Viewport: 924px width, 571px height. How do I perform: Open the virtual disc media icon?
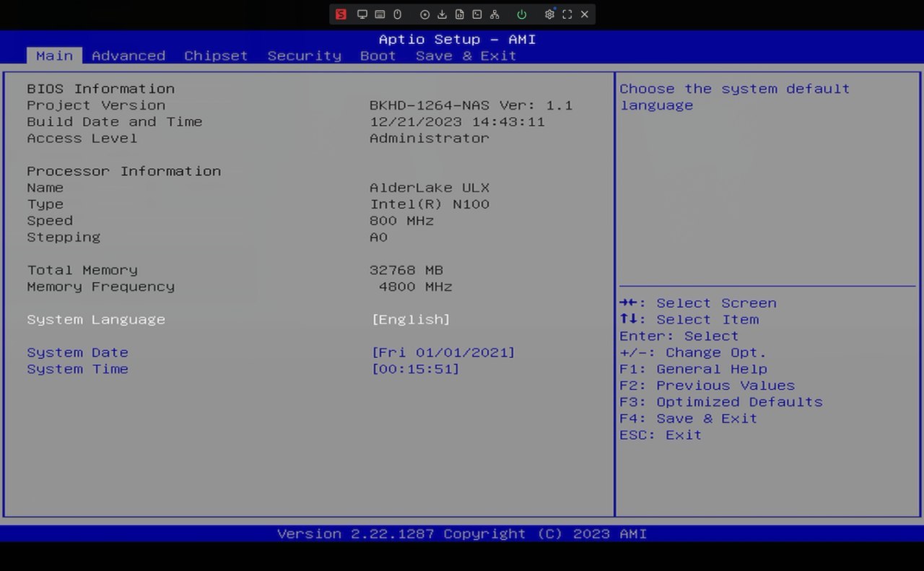(424, 14)
